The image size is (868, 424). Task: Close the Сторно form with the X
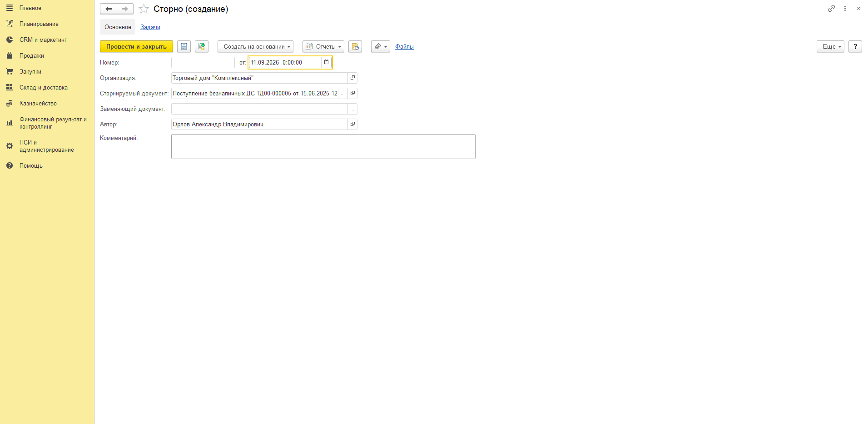pos(858,9)
